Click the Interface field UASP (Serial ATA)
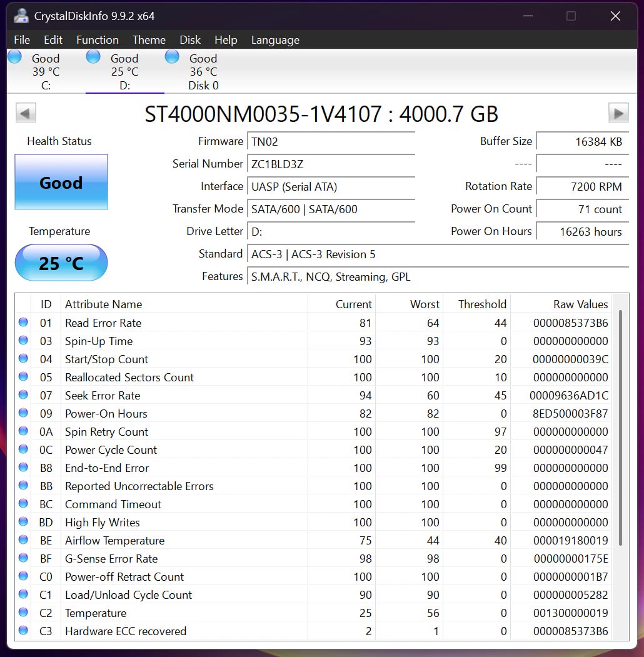 coord(331,186)
